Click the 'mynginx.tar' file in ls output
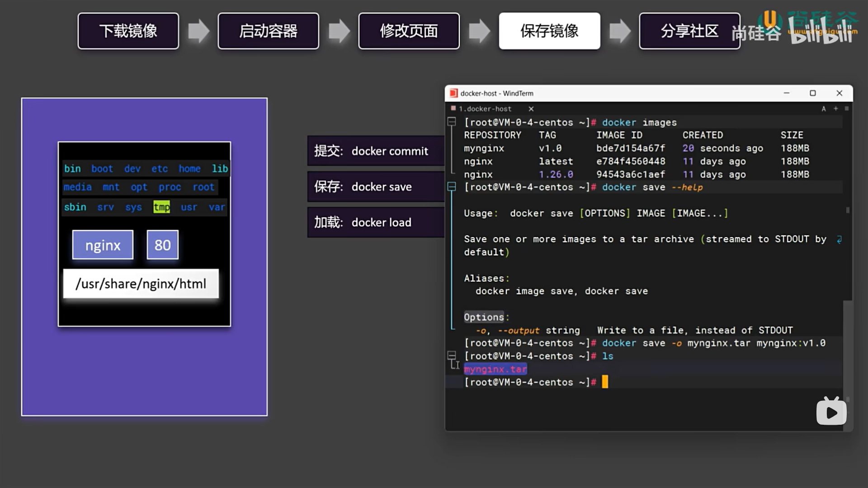The image size is (868, 488). click(x=495, y=369)
